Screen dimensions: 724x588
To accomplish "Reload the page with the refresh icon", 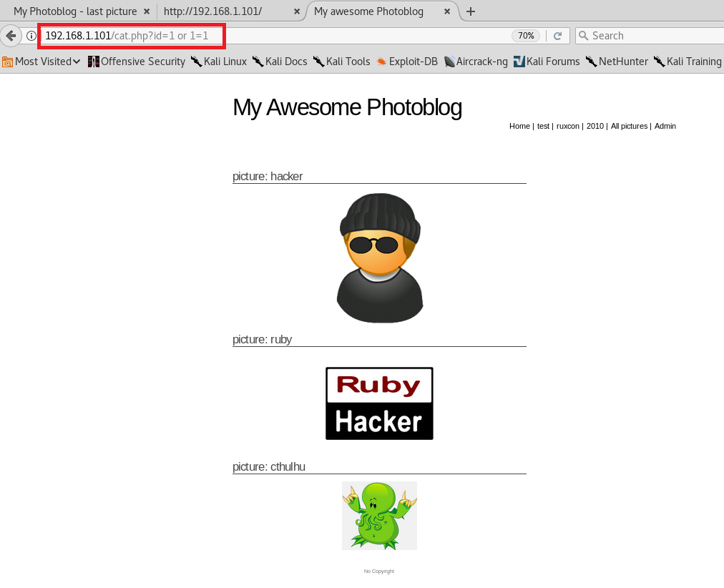I will click(558, 36).
